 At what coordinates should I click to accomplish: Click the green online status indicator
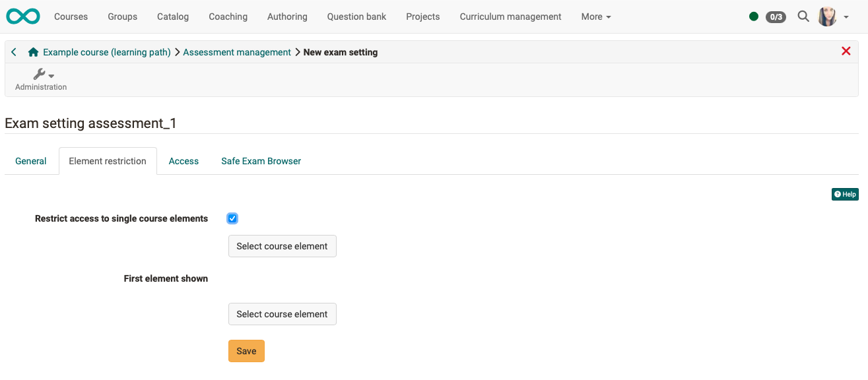(x=753, y=16)
